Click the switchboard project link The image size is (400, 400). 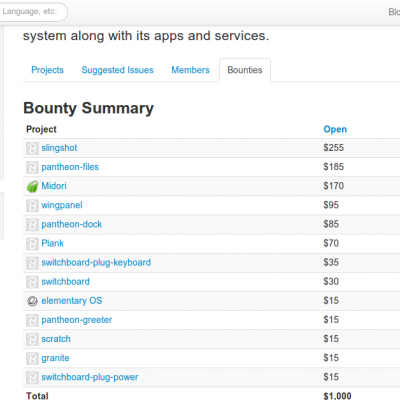point(65,282)
